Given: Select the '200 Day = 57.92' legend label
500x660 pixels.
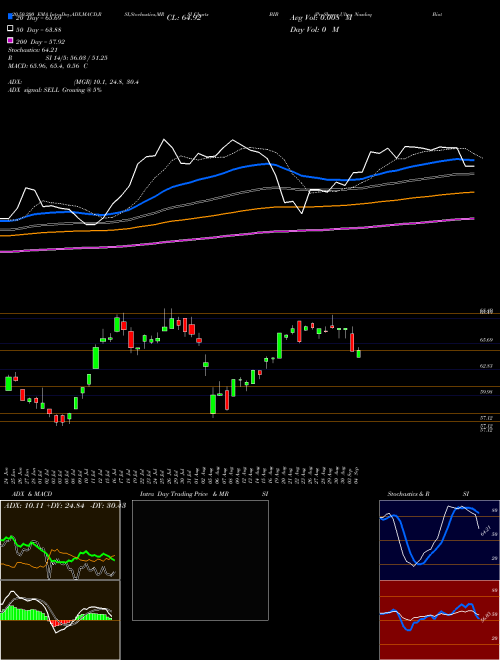Looking at the screenshot, I should 40,42.
